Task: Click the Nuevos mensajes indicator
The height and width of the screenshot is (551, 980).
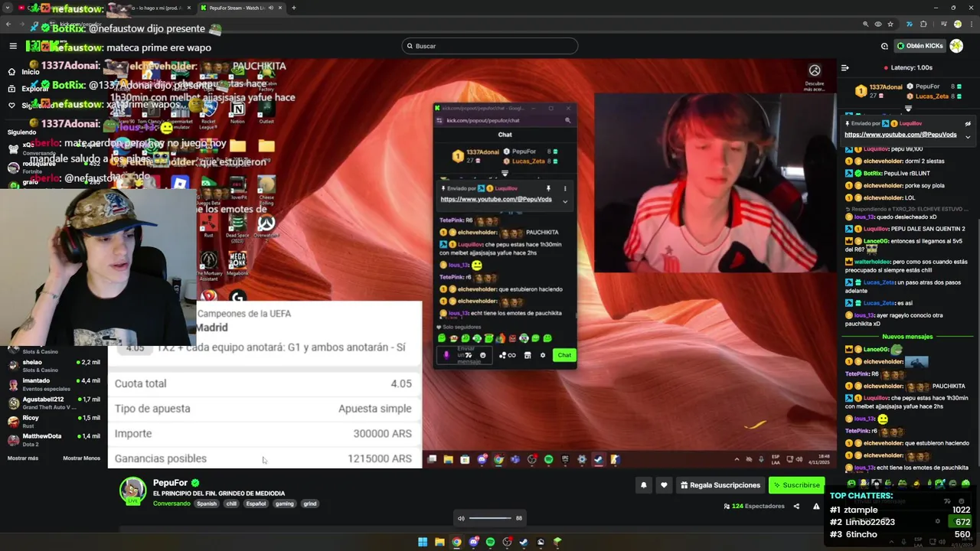Action: 907,337
